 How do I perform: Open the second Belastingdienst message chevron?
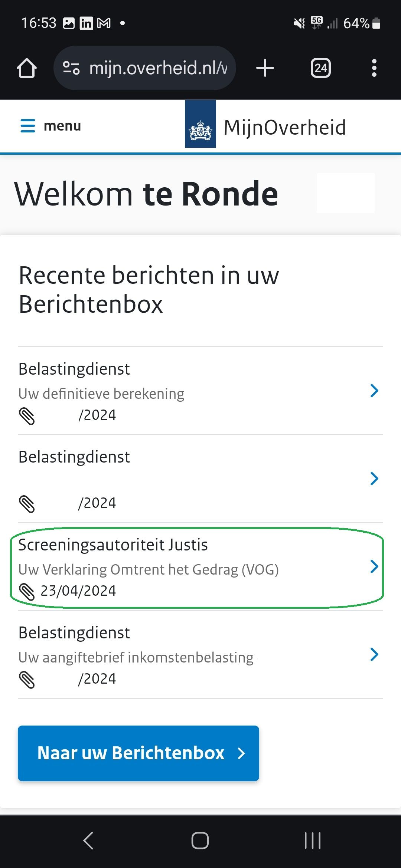375,479
